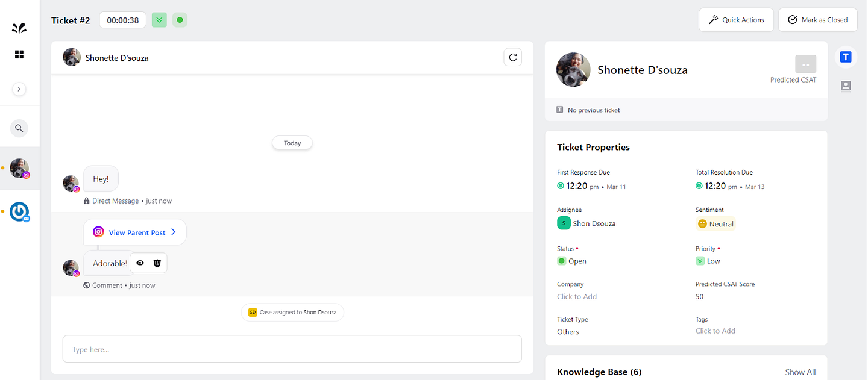Toggle the green status dot beside timer
The image size is (868, 380).
click(x=180, y=20)
